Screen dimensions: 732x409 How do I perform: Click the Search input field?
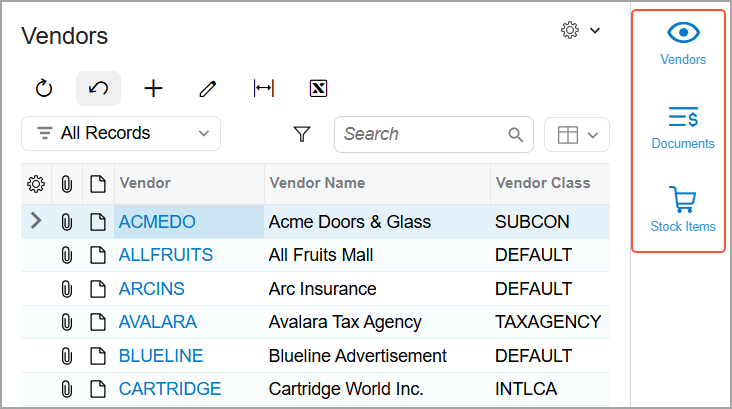pyautogui.click(x=434, y=134)
